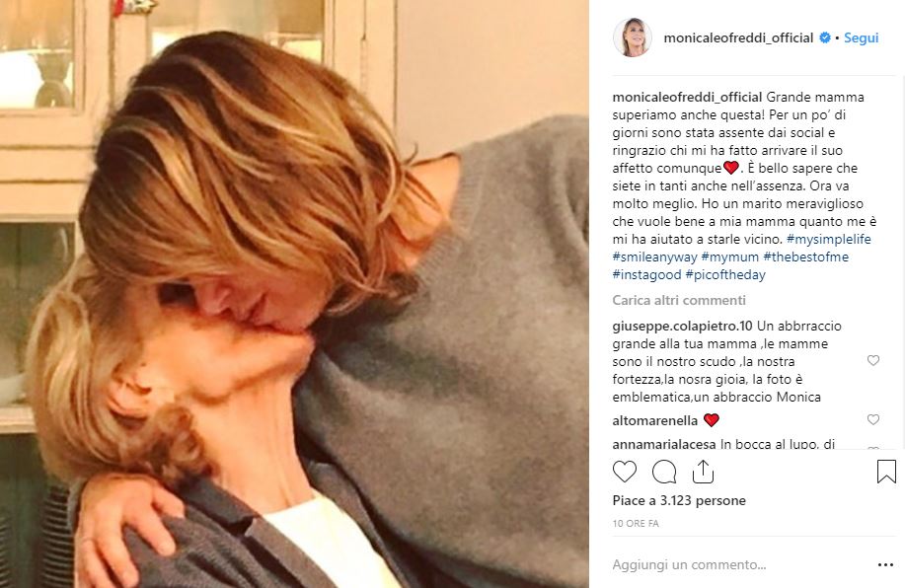The image size is (905, 588).
Task: Click the verified badge beside monicaleofreddi_official
Action: [825, 37]
